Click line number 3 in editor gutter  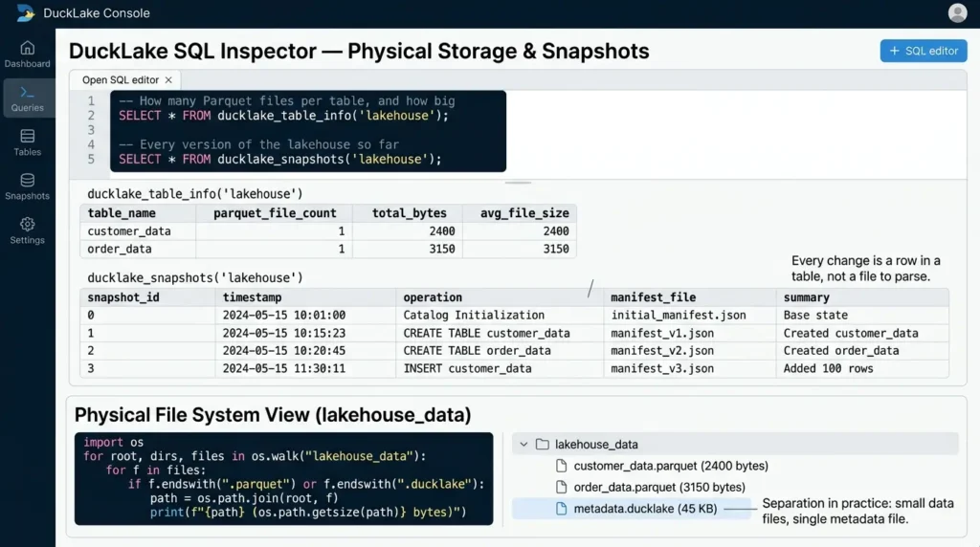click(x=91, y=130)
